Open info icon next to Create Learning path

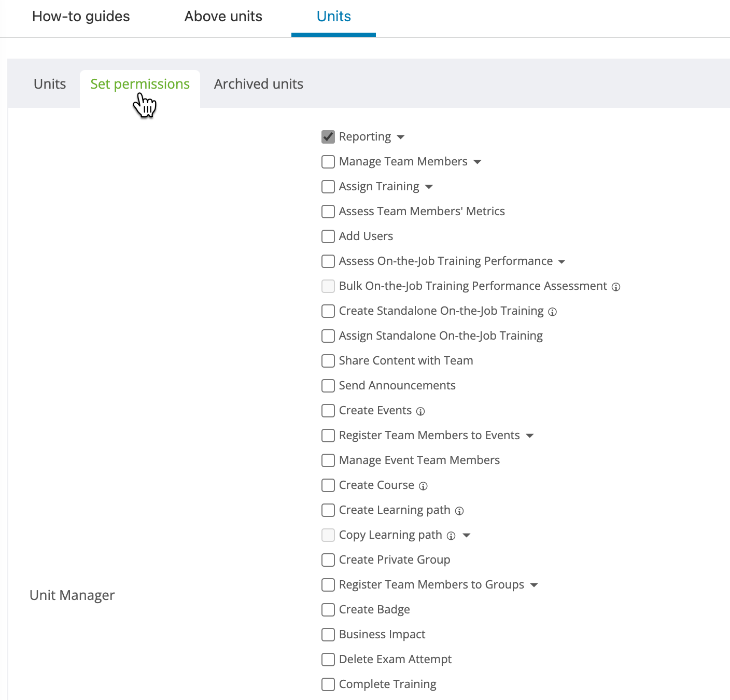(459, 511)
